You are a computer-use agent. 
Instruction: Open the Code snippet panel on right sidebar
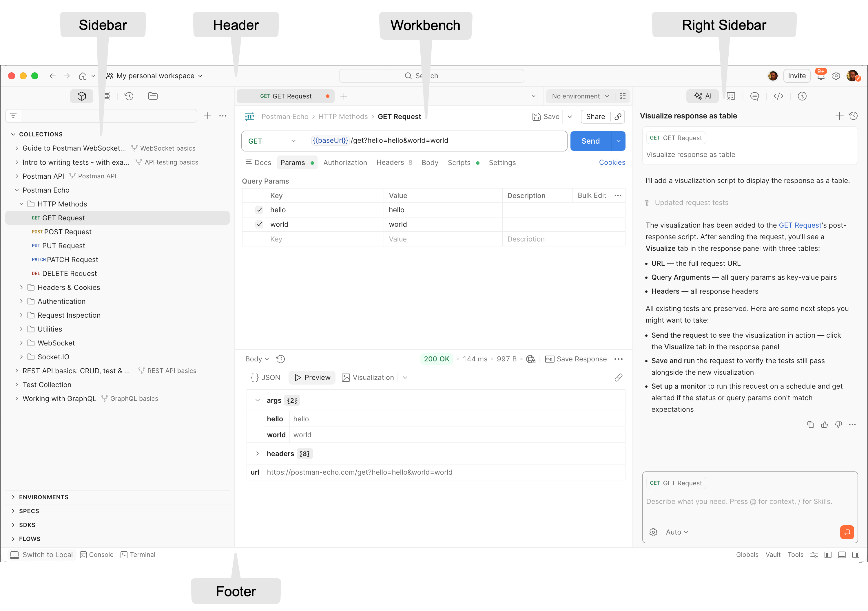pyautogui.click(x=778, y=96)
